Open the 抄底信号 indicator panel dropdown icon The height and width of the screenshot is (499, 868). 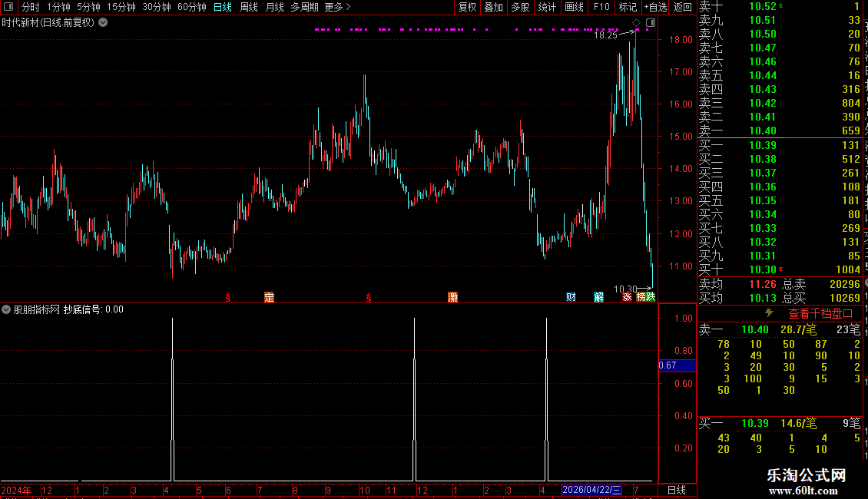(x=6, y=309)
